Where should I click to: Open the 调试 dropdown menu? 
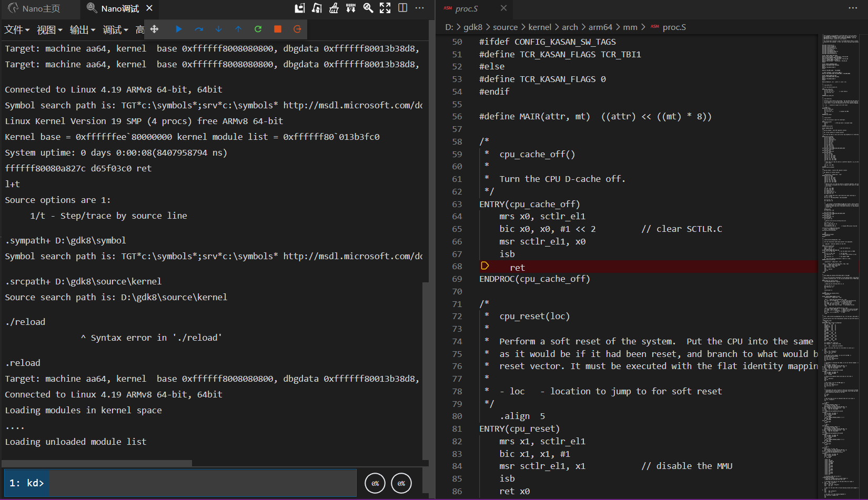pyautogui.click(x=115, y=29)
